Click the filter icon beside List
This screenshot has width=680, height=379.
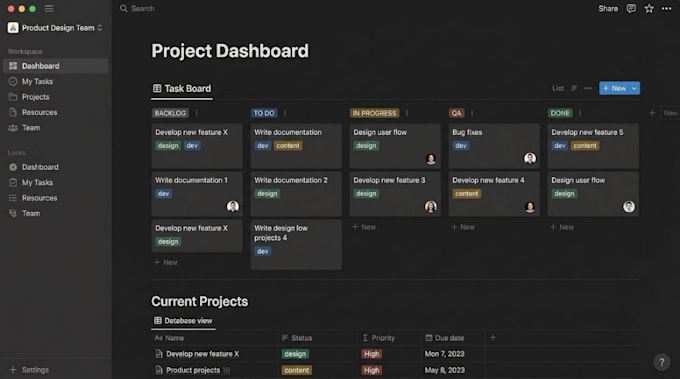574,88
